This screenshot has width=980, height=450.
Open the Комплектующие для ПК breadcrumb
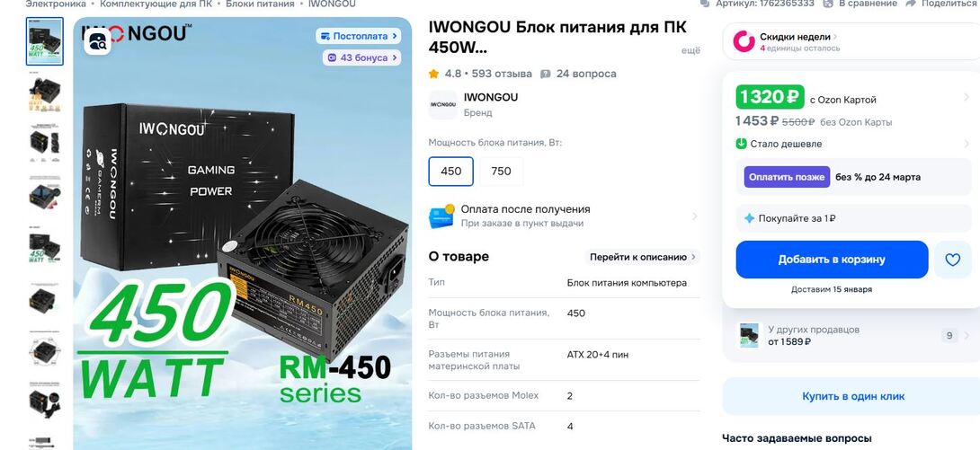tap(156, 4)
